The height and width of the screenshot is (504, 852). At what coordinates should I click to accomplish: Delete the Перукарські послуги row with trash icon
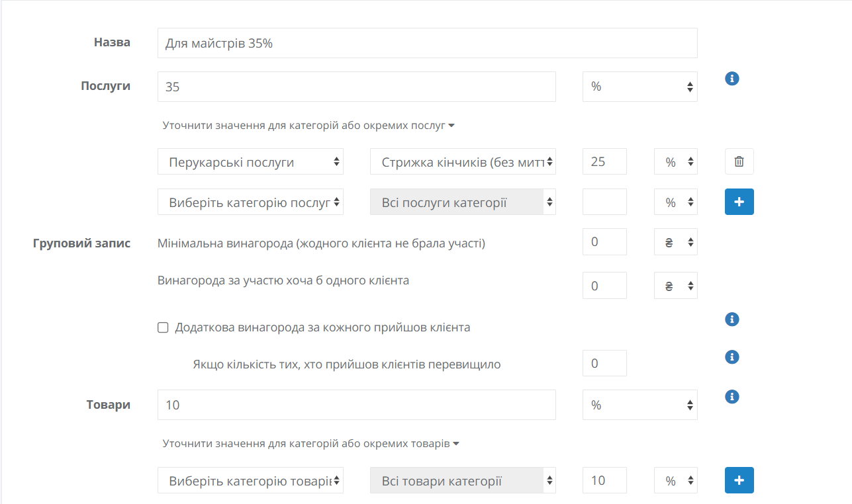click(x=739, y=161)
